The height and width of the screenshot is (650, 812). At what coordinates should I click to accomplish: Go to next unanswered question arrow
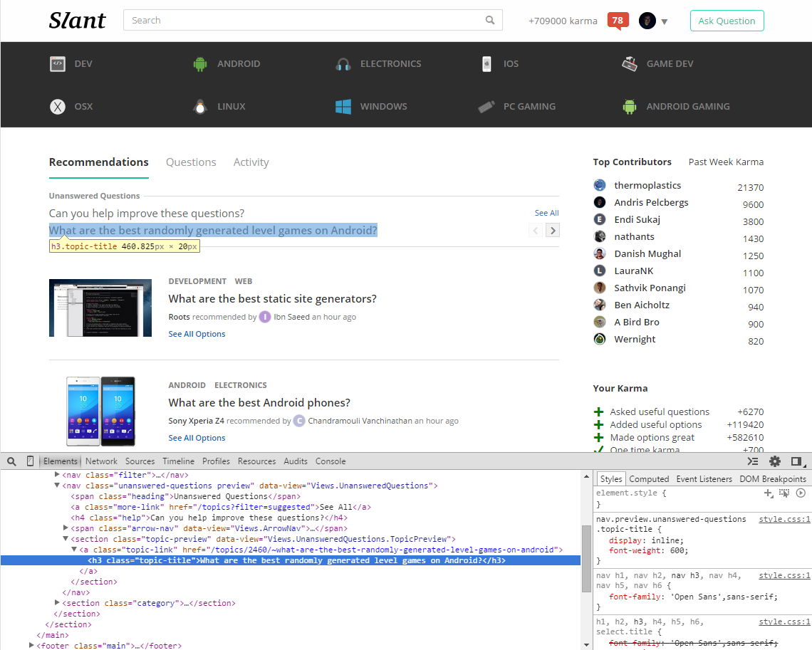[x=553, y=230]
